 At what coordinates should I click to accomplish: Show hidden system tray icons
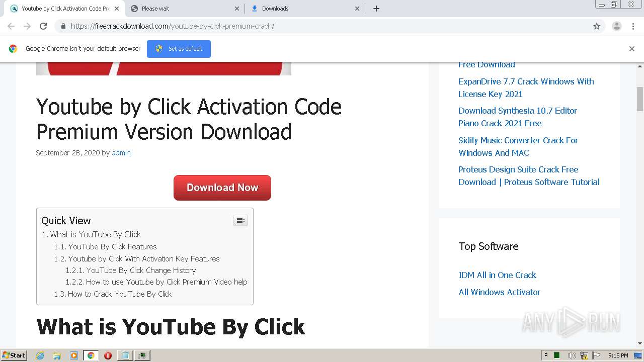click(x=546, y=355)
